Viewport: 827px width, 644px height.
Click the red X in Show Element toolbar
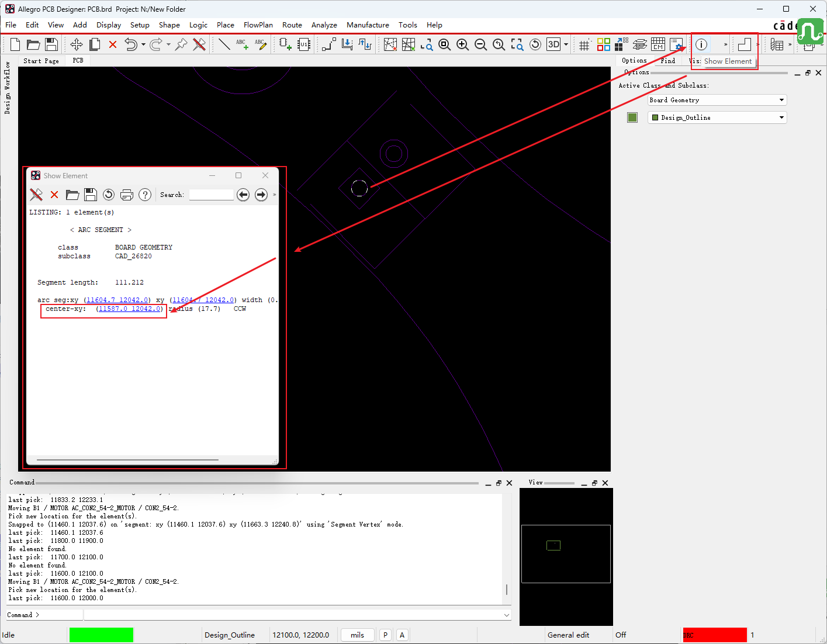[x=54, y=195]
